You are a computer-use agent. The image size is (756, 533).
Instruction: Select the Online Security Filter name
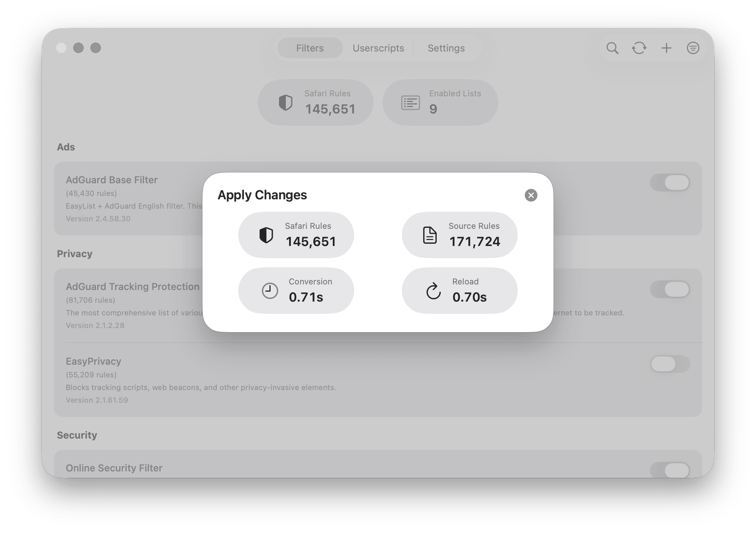[x=114, y=468]
